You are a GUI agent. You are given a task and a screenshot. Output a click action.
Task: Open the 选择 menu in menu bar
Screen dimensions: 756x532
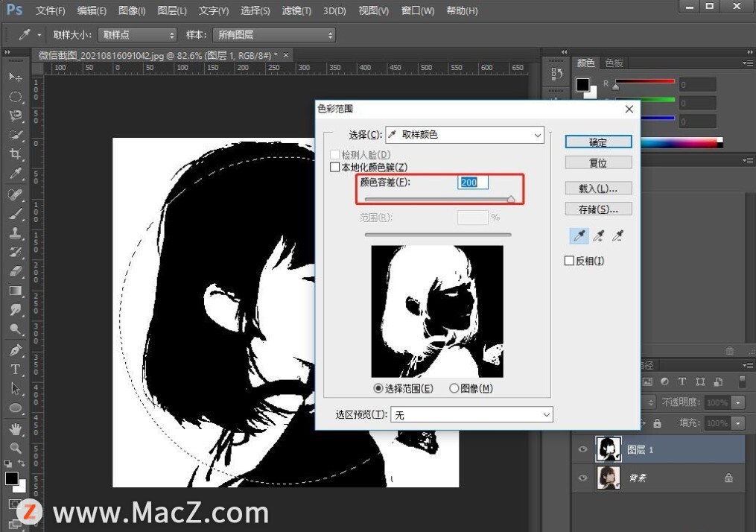tap(255, 10)
